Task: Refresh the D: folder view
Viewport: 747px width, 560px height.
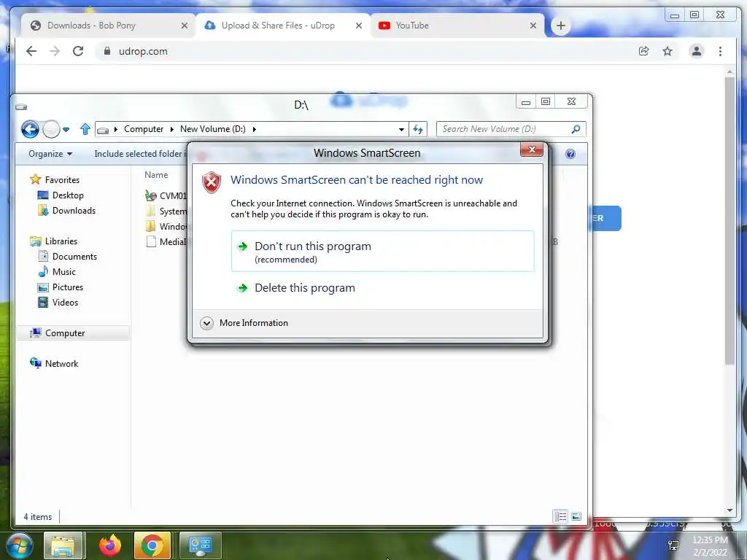Action: [x=418, y=129]
